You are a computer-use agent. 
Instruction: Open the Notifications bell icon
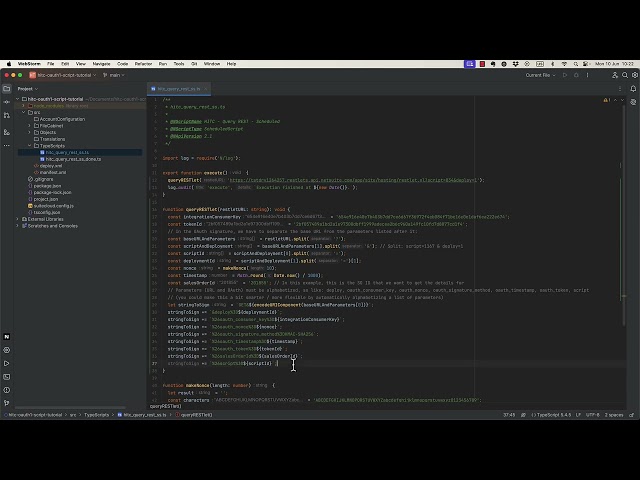pyautogui.click(x=633, y=89)
